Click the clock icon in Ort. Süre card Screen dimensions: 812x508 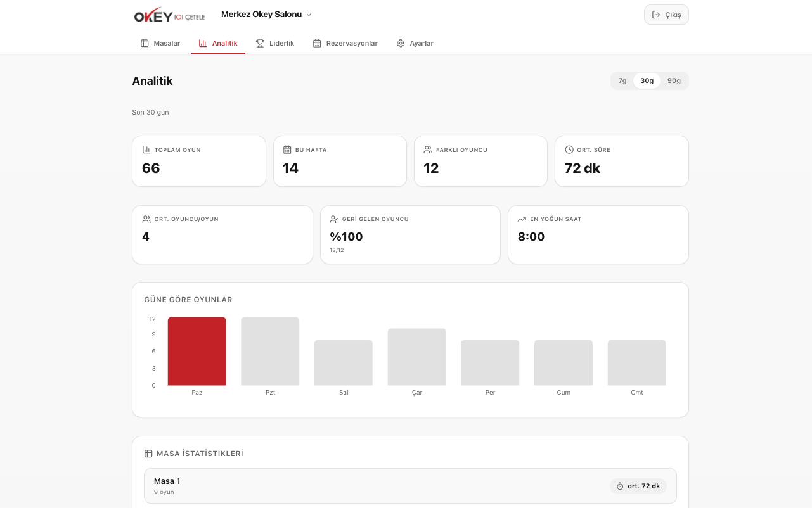point(569,150)
